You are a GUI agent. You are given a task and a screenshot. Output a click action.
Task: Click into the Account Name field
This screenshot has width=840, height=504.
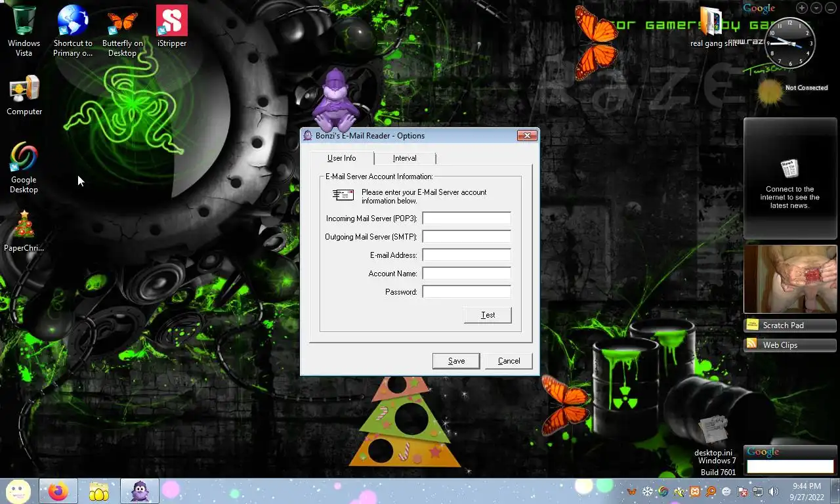(x=467, y=274)
